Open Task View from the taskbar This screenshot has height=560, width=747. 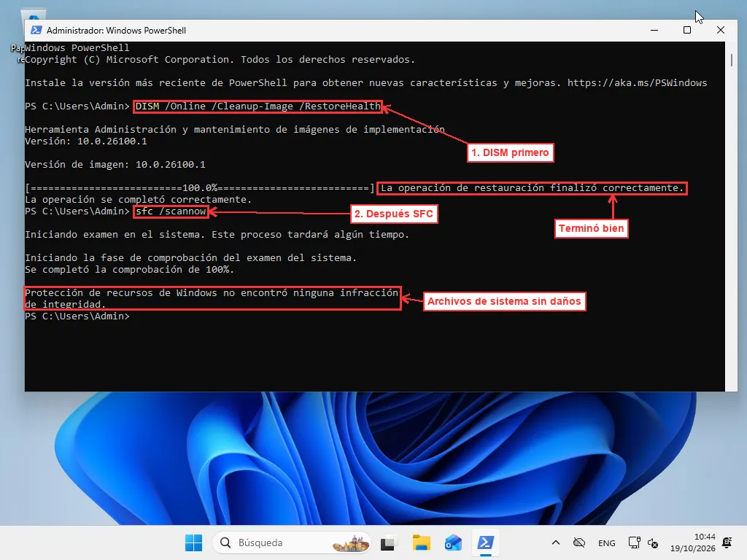pyautogui.click(x=390, y=542)
